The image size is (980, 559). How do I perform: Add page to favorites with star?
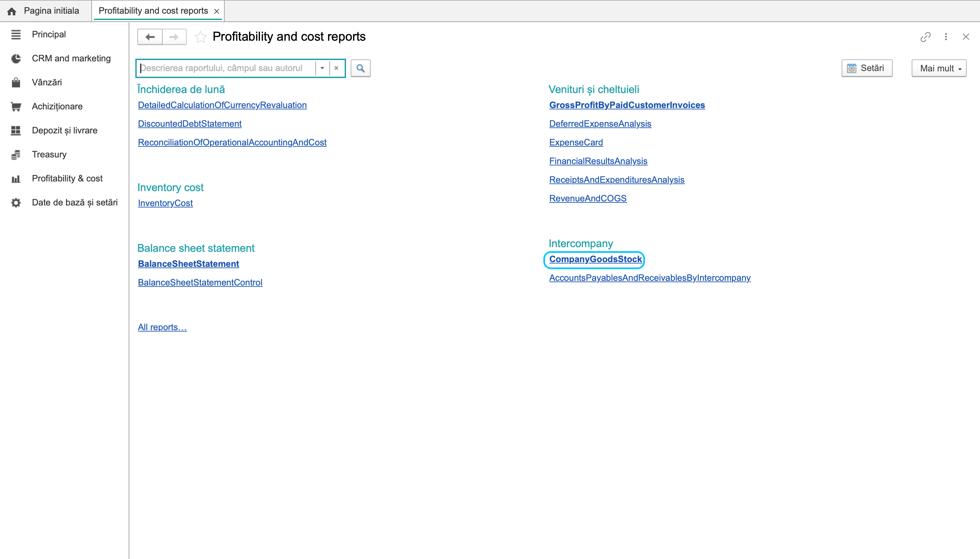(x=200, y=37)
